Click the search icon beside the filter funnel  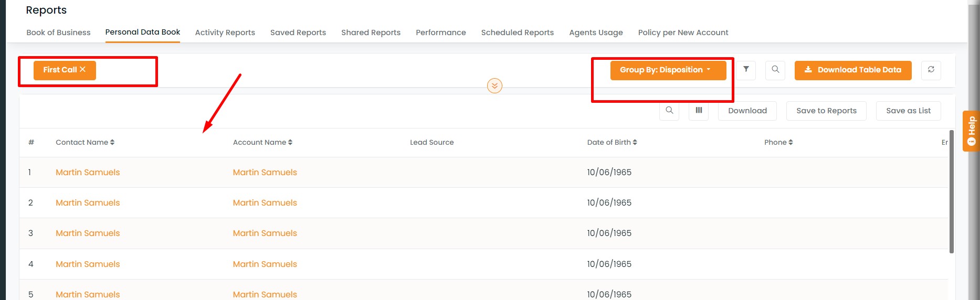775,70
